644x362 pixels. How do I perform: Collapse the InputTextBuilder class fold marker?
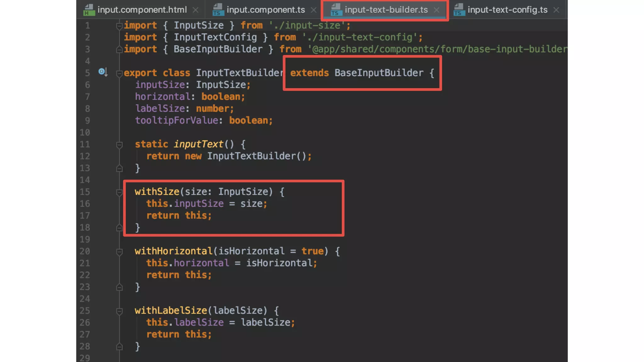[x=119, y=73]
